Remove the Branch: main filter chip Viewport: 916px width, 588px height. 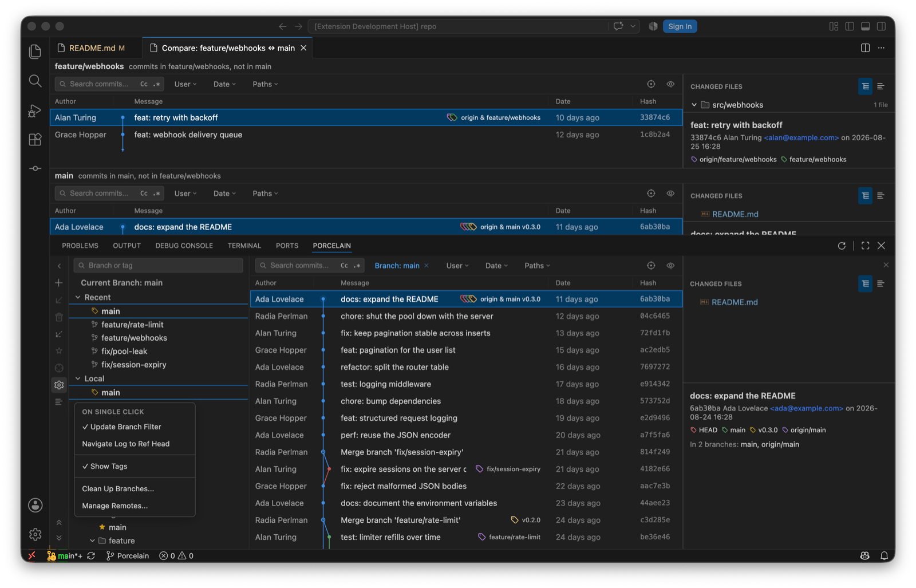point(427,266)
